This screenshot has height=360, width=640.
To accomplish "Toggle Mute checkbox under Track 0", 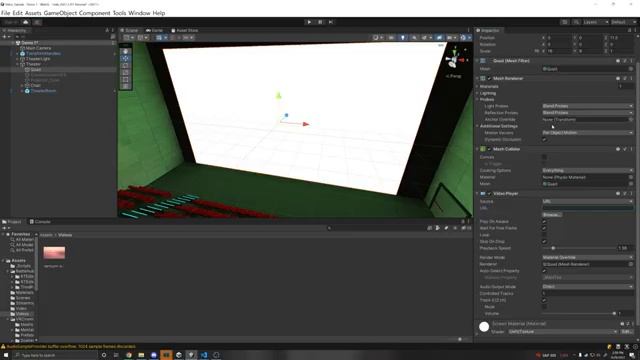I will click(544, 307).
